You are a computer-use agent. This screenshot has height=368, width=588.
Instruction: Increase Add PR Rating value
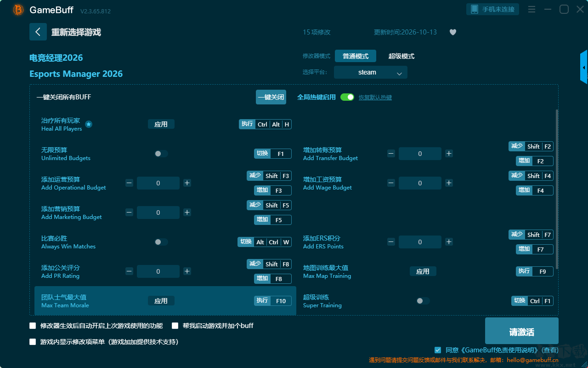[187, 271]
